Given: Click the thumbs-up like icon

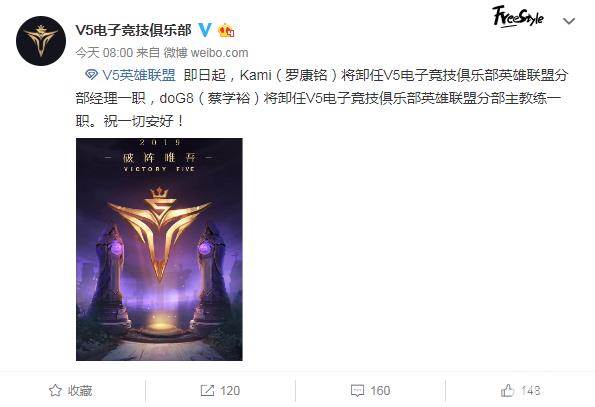Looking at the screenshot, I should [x=508, y=390].
